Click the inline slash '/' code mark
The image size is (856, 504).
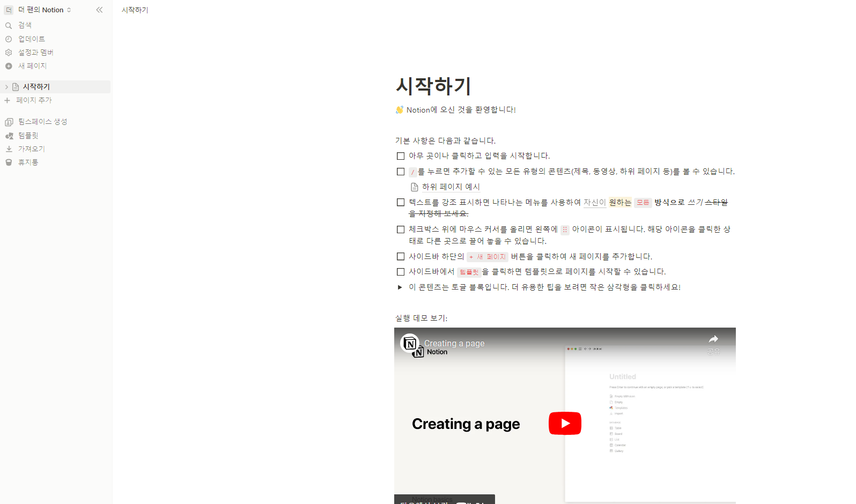[413, 172]
